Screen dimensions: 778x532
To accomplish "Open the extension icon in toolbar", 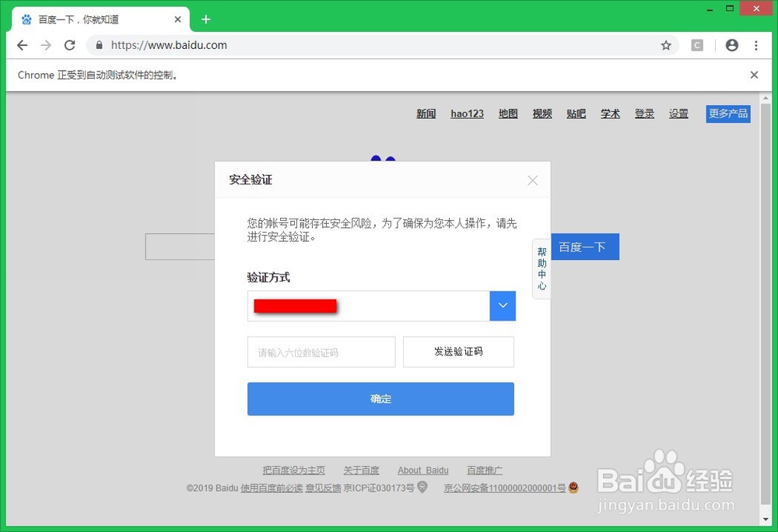I will pyautogui.click(x=697, y=46).
